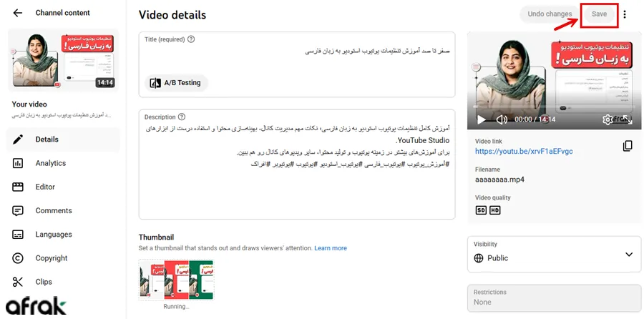Screen dimensions: 644x319
Task: Open the video player settings gear
Action: [608, 119]
